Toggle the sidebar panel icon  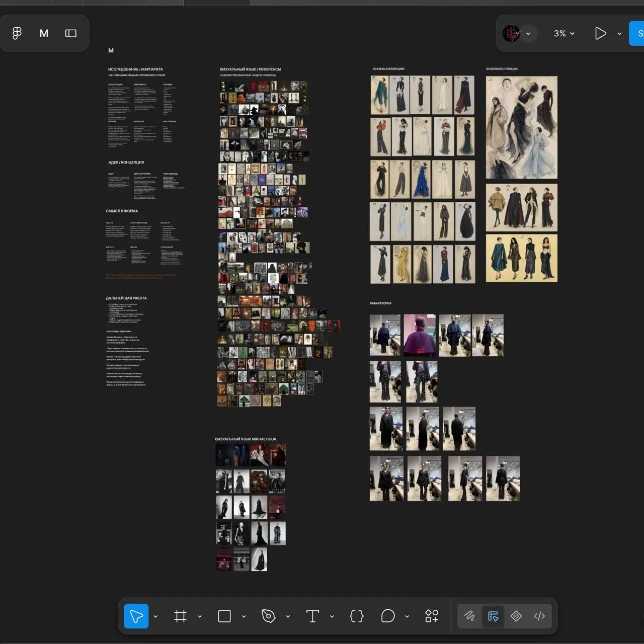coord(71,33)
